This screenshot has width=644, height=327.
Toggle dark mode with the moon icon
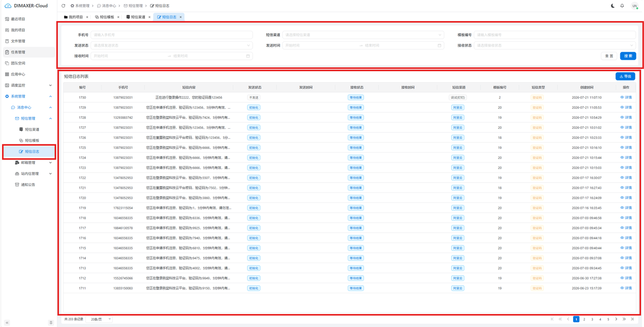[x=612, y=6]
